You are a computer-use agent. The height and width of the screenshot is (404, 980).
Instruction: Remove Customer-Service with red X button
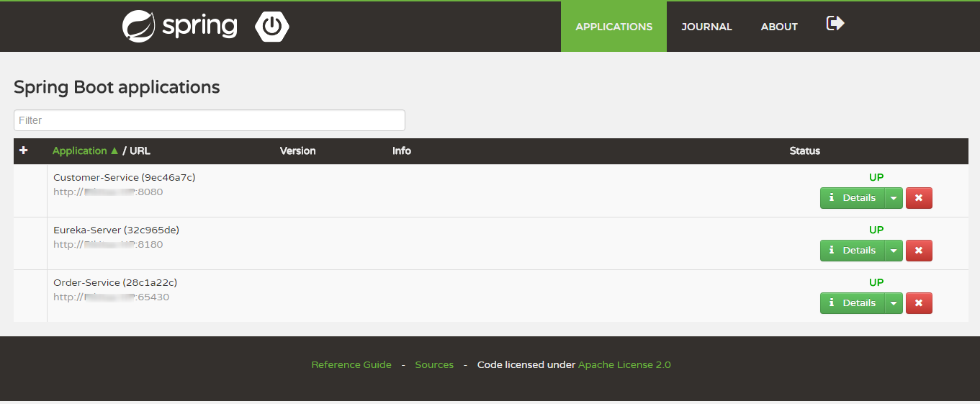pos(919,198)
